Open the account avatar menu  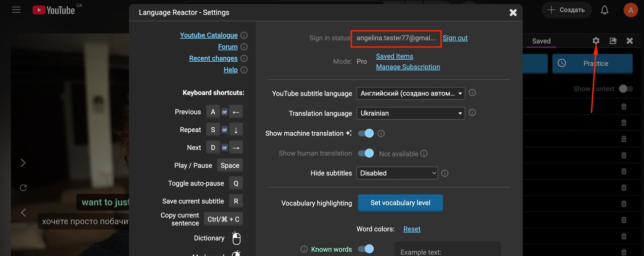tap(631, 10)
